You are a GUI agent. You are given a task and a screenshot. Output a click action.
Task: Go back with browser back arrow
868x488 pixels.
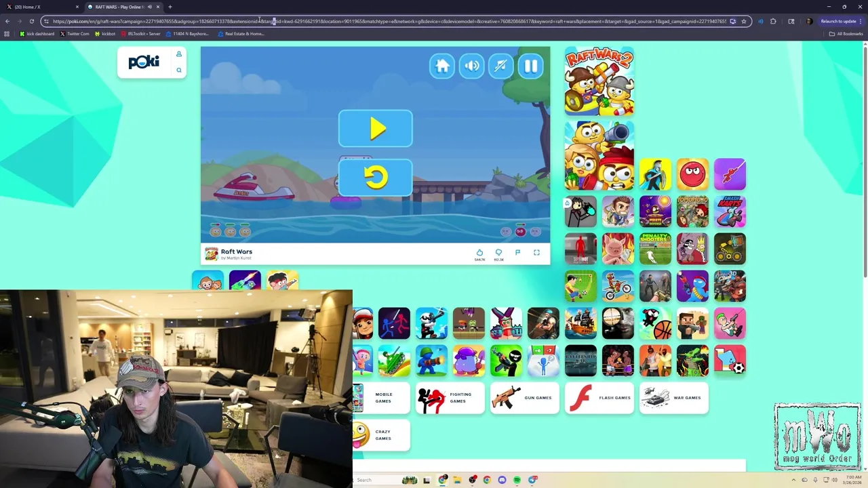7,21
